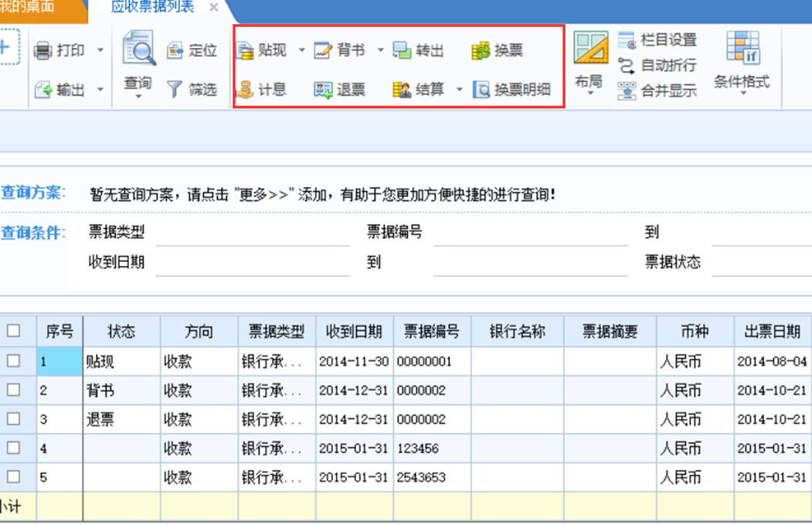Click the 退票 bill return icon
The height and width of the screenshot is (525, 812).
[x=323, y=90]
